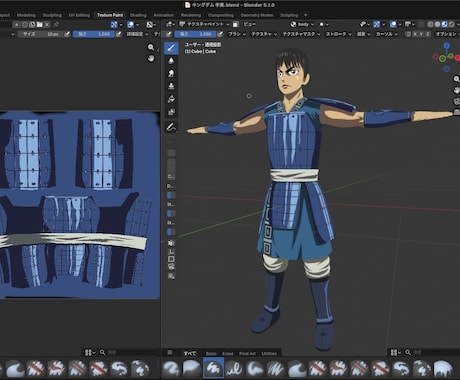Click the green Y axis on the gizmo

pos(442,59)
